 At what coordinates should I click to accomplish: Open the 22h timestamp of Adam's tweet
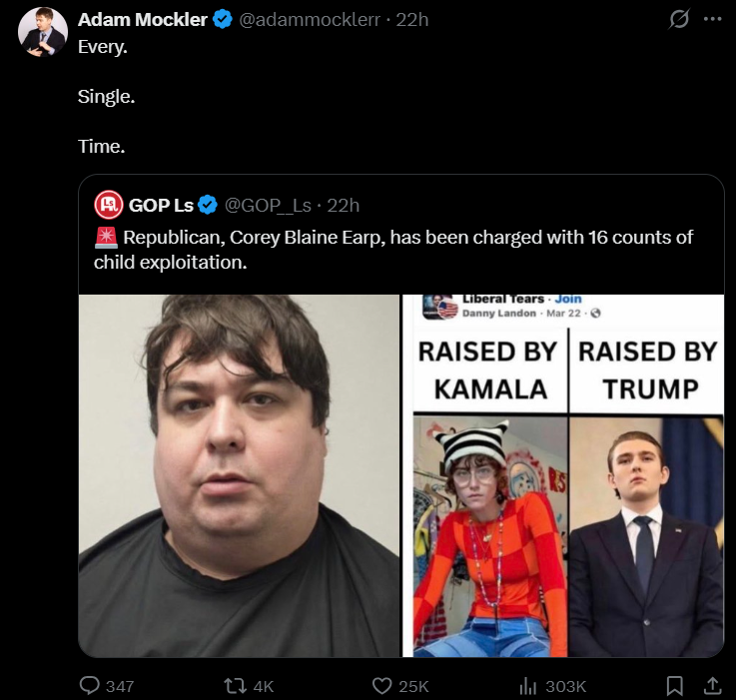(412, 19)
